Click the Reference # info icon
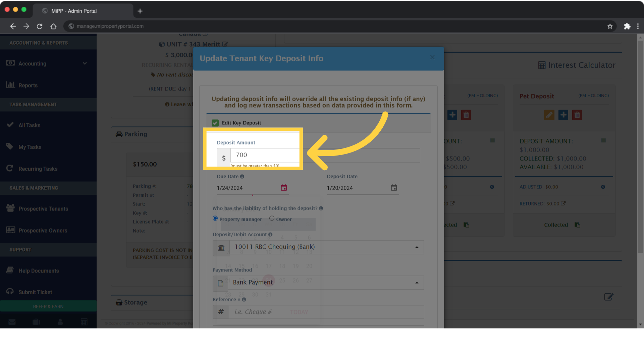 click(244, 299)
